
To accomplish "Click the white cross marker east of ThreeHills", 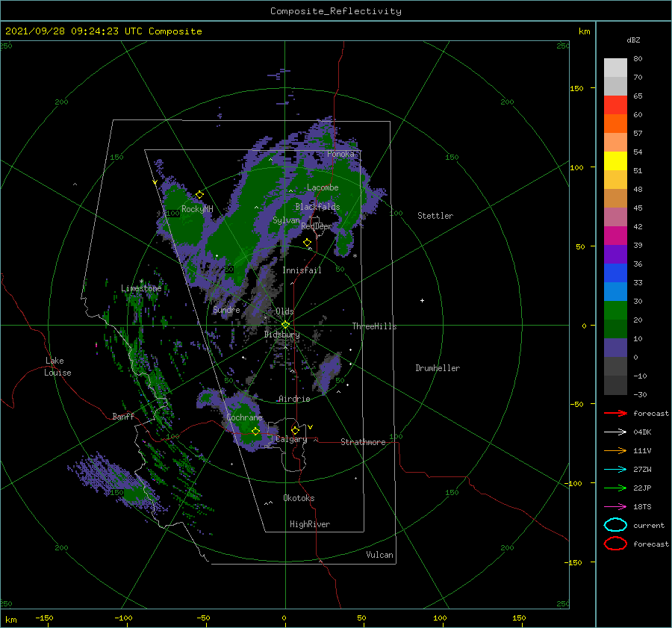I will pyautogui.click(x=422, y=300).
